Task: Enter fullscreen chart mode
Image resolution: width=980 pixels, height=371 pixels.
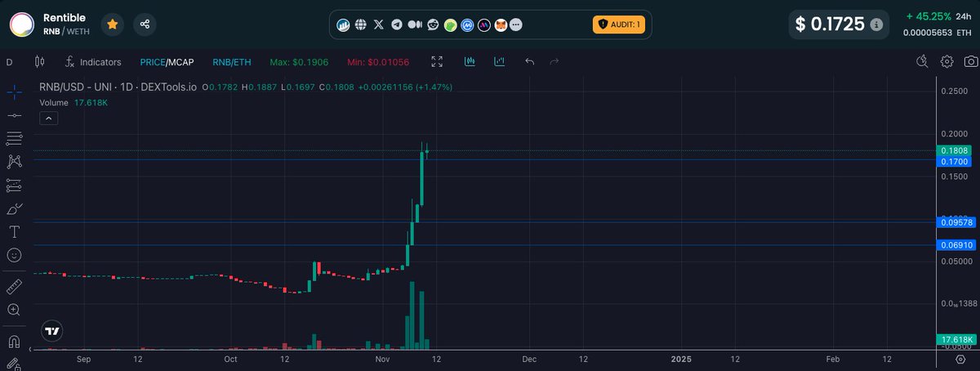Action: coord(437,62)
